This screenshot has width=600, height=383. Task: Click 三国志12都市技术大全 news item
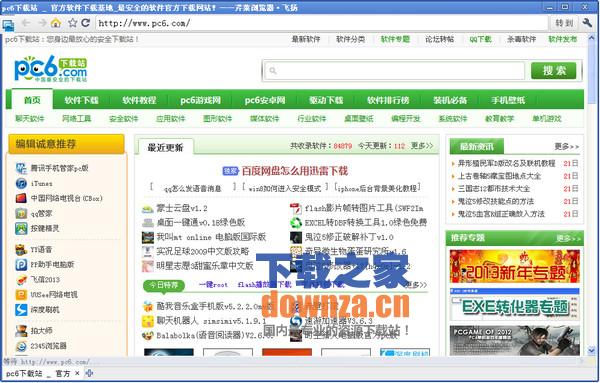494,189
